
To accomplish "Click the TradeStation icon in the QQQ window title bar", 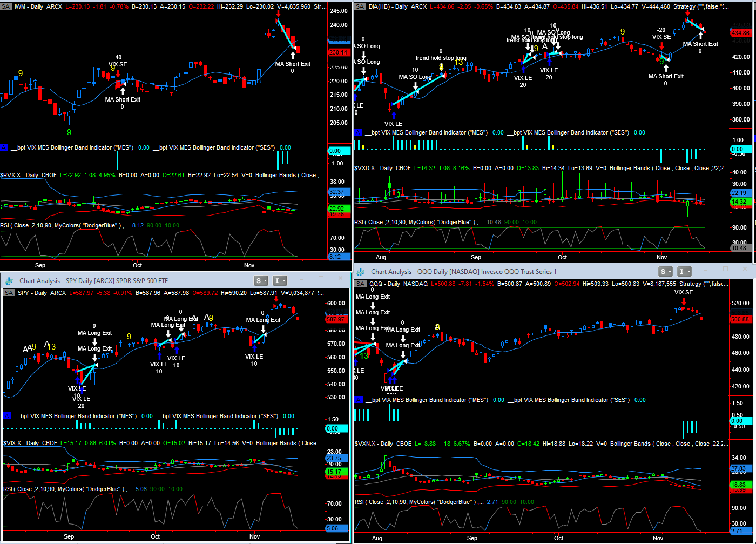I will pos(361,271).
